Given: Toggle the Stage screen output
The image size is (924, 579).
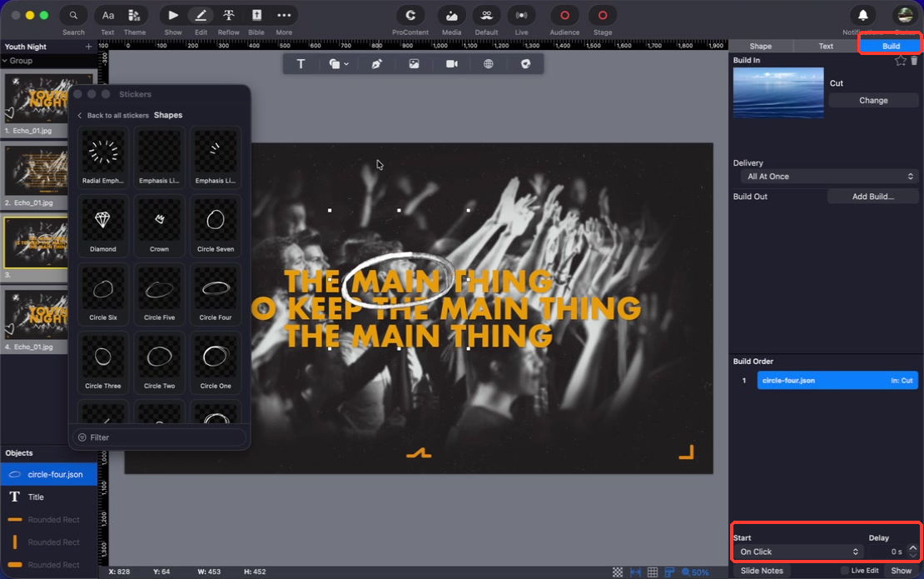Looking at the screenshot, I should coord(602,15).
